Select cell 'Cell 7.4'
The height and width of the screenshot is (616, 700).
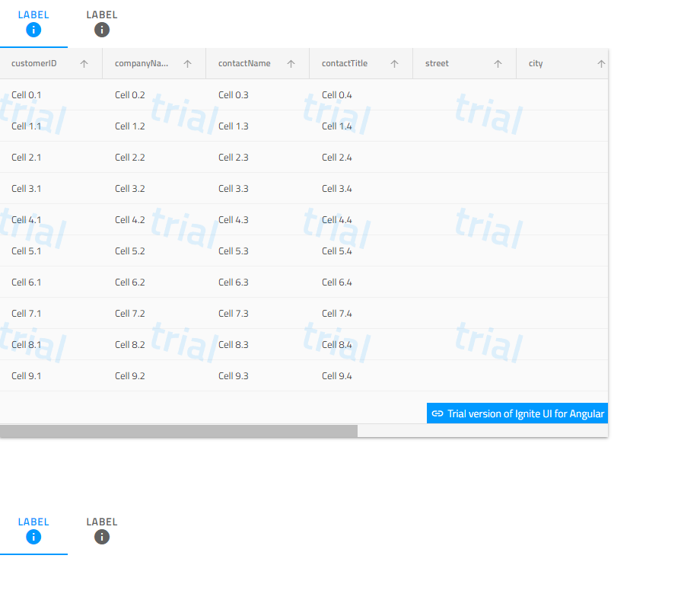tap(361, 314)
